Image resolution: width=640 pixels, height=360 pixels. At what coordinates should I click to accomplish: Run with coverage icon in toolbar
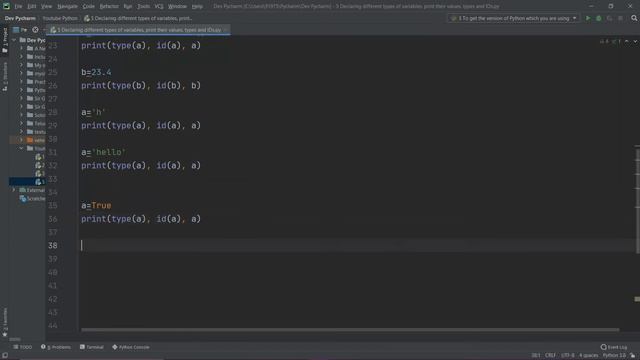[x=609, y=18]
